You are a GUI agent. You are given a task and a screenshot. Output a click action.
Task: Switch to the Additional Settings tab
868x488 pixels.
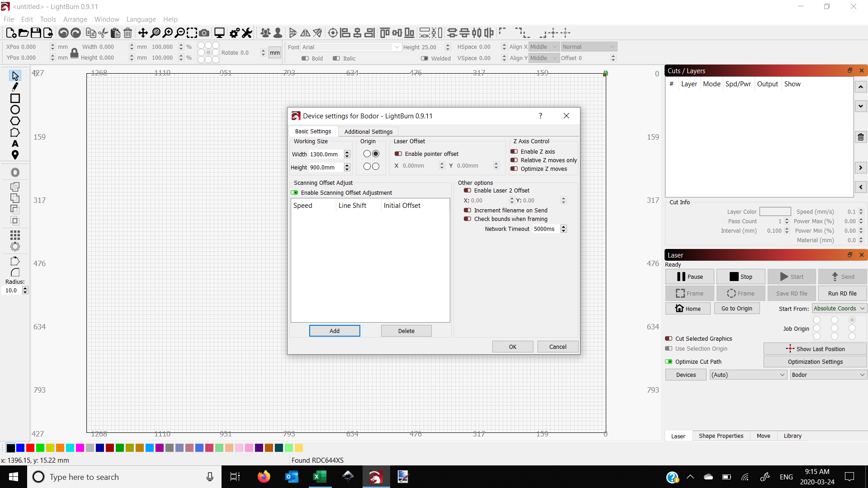click(368, 131)
